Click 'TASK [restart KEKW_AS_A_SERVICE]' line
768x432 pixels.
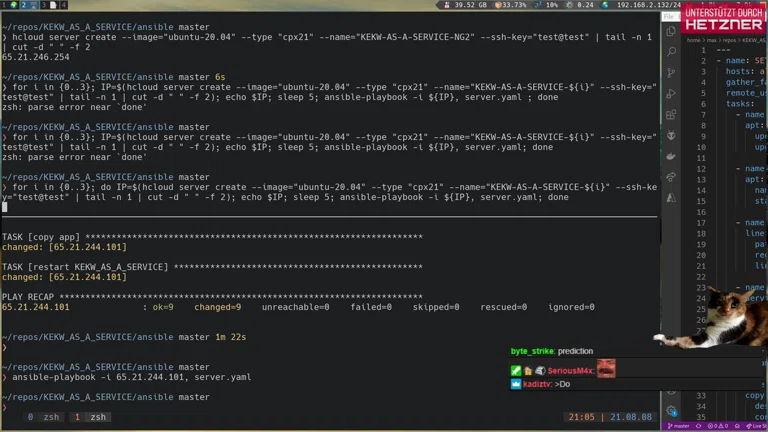(x=212, y=267)
